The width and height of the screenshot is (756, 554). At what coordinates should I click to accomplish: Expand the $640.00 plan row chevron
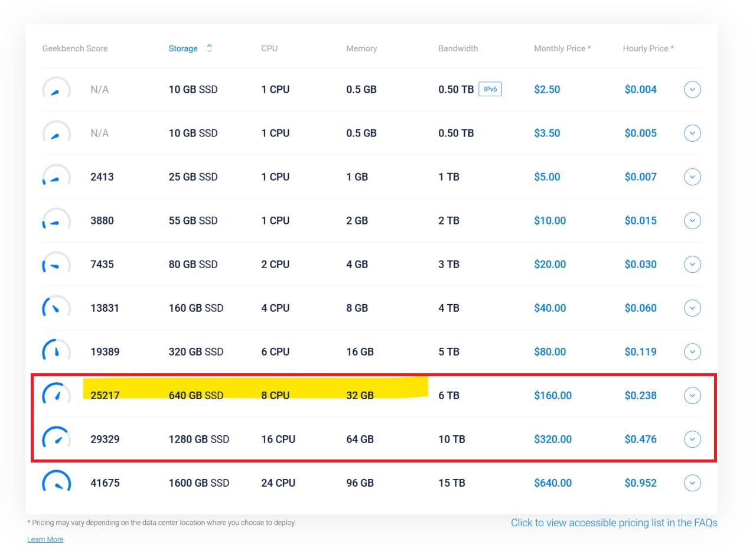pyautogui.click(x=692, y=483)
